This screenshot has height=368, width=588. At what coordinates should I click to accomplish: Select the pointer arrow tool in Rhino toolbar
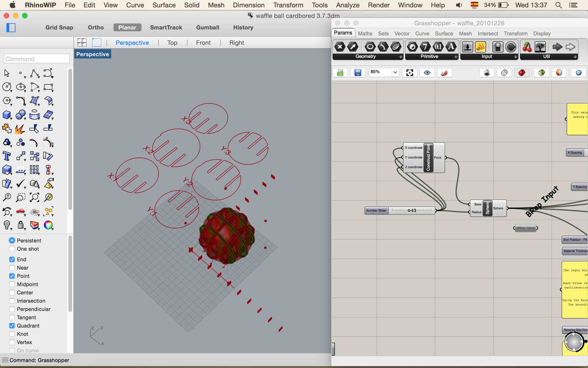point(7,73)
